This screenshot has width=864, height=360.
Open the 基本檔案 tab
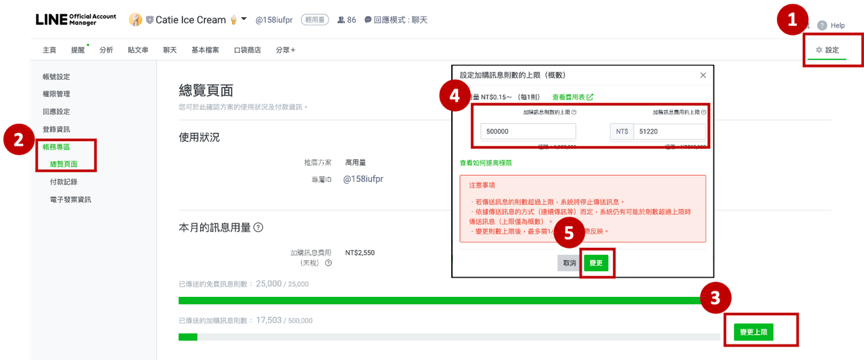click(x=205, y=50)
